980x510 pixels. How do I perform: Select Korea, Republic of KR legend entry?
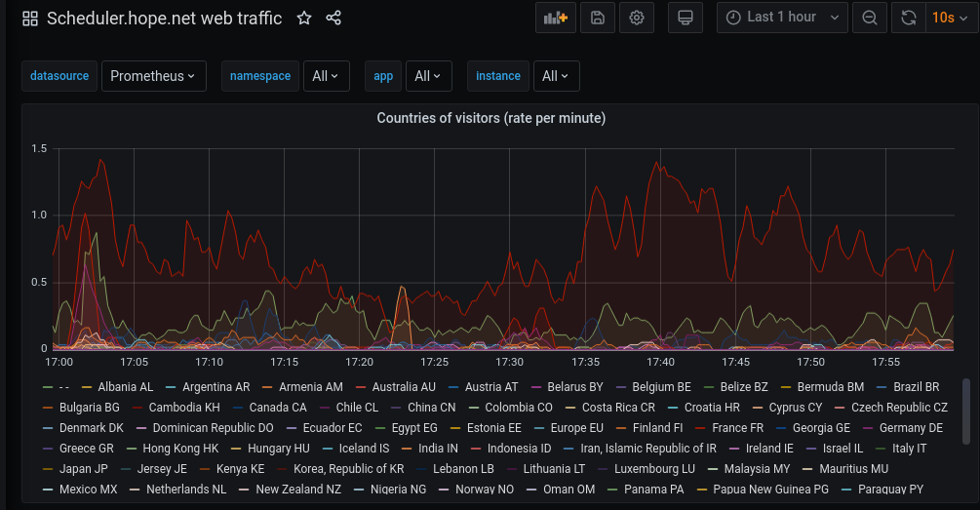(349, 469)
